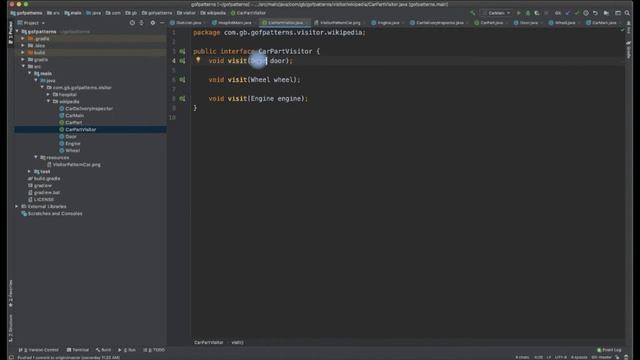
Task: Run the CarMain configuration with play icon
Action: pyautogui.click(x=519, y=13)
